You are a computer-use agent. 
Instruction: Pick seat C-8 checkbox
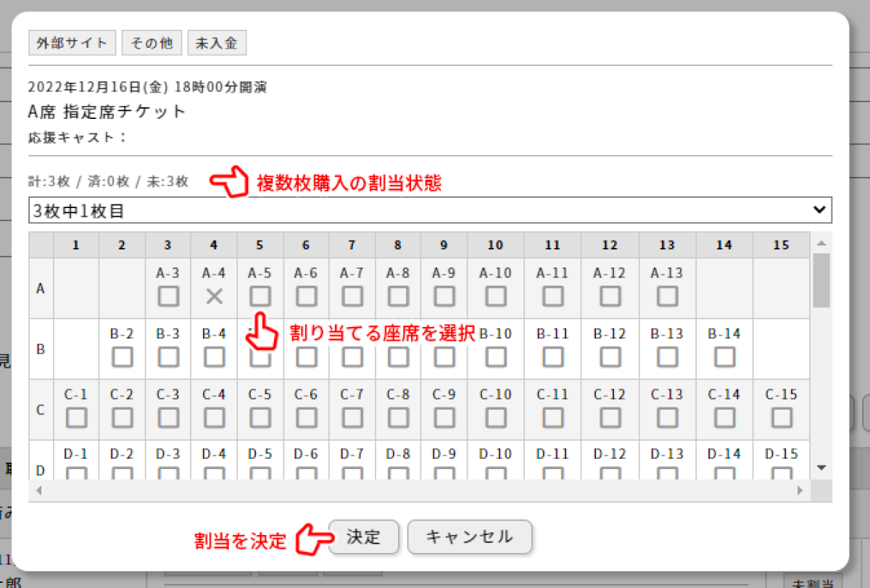[x=398, y=418]
